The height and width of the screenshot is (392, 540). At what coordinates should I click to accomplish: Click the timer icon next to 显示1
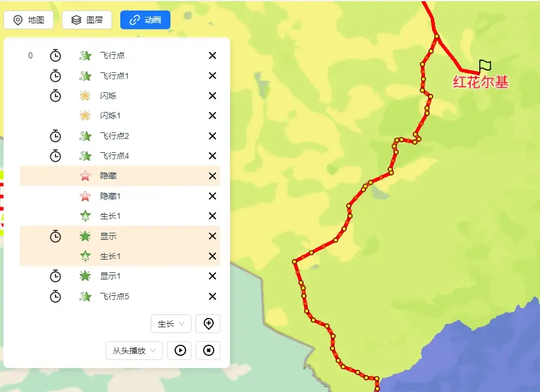click(x=55, y=276)
